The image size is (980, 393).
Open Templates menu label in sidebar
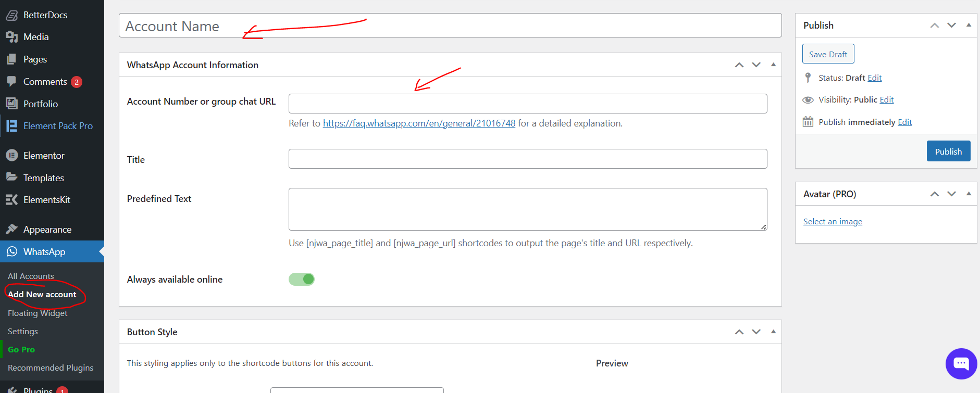coord(44,178)
